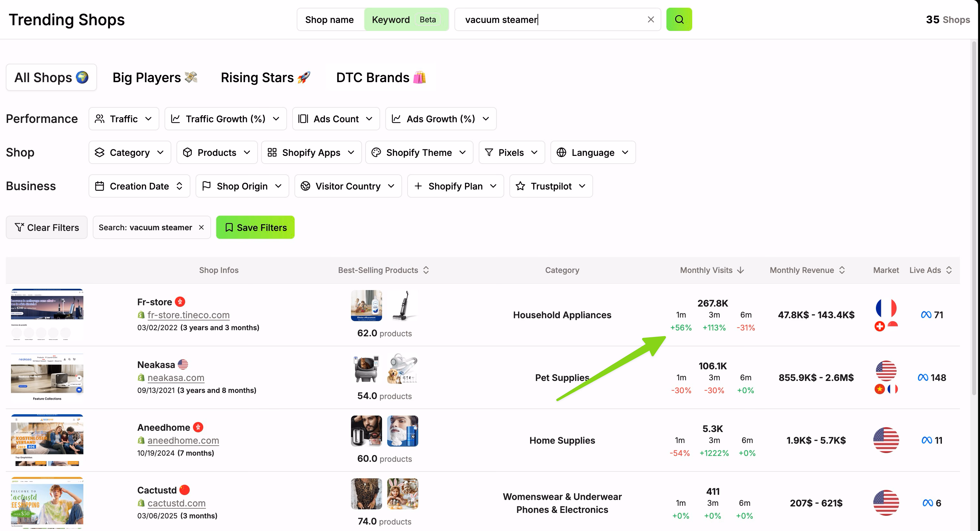The image size is (980, 531).
Task: Open the Shopify Apps dropdown
Action: (311, 152)
